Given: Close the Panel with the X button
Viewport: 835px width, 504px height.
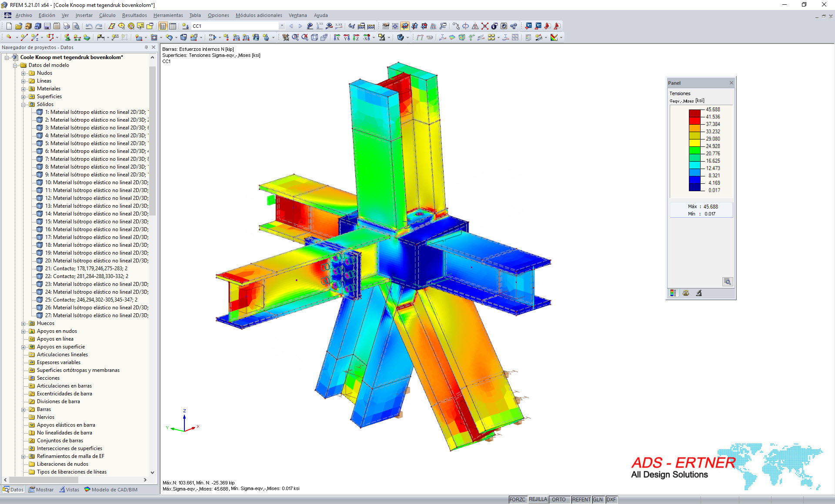Looking at the screenshot, I should coord(731,83).
